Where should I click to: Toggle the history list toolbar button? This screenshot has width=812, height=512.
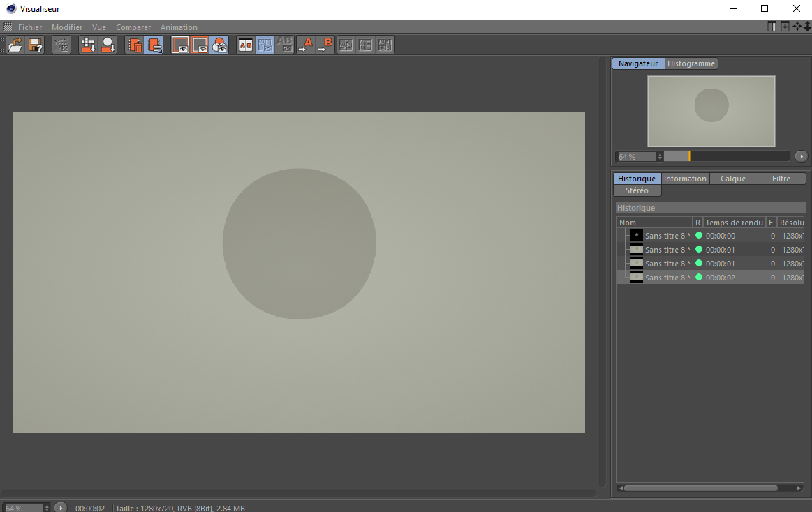point(154,45)
